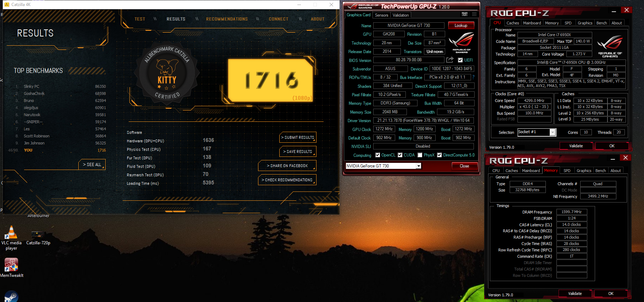Image resolution: width=644 pixels, height=302 pixels.
Task: Click OK in lower CPU-Z window
Action: click(611, 294)
